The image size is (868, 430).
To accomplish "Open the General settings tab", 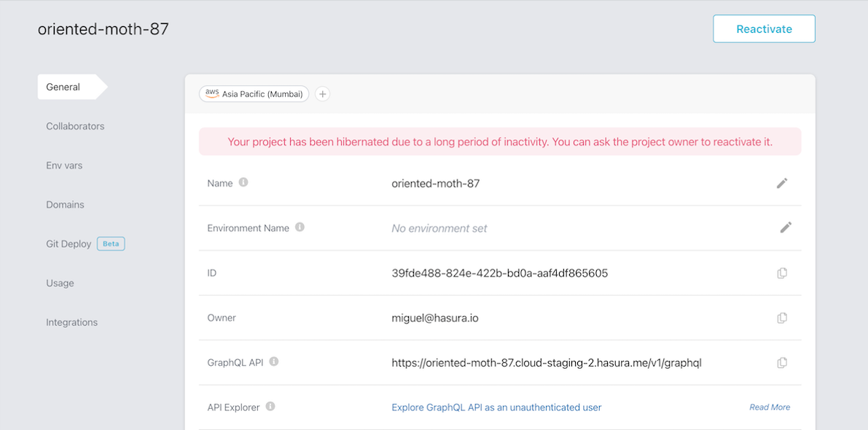I will pos(63,87).
